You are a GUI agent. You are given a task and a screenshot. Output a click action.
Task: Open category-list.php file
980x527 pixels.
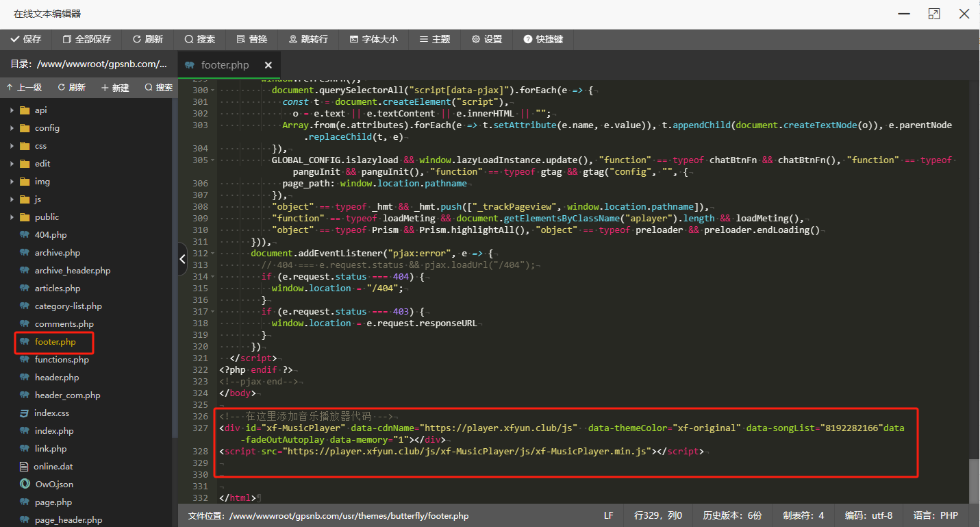[68, 306]
